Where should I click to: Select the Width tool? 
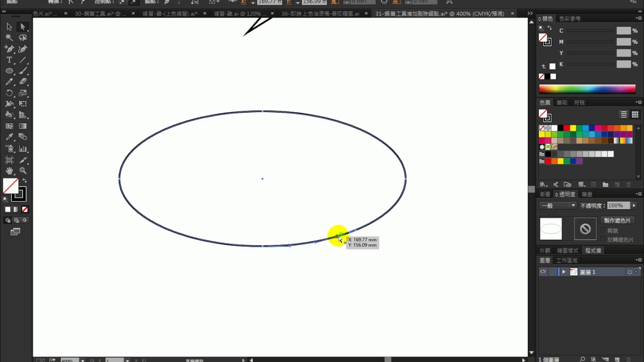tap(9, 104)
